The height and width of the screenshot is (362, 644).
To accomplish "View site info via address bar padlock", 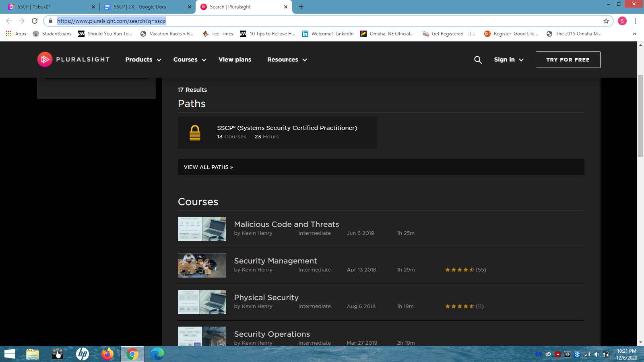I will pyautogui.click(x=51, y=21).
